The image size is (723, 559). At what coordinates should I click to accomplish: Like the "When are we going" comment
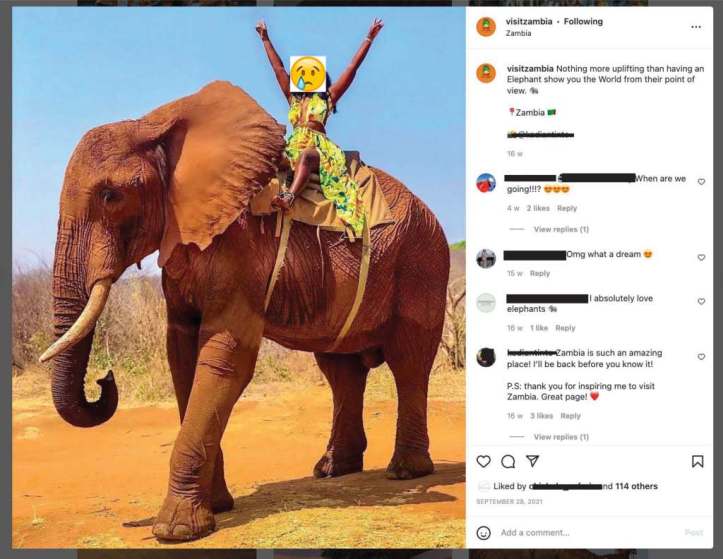tap(701, 182)
